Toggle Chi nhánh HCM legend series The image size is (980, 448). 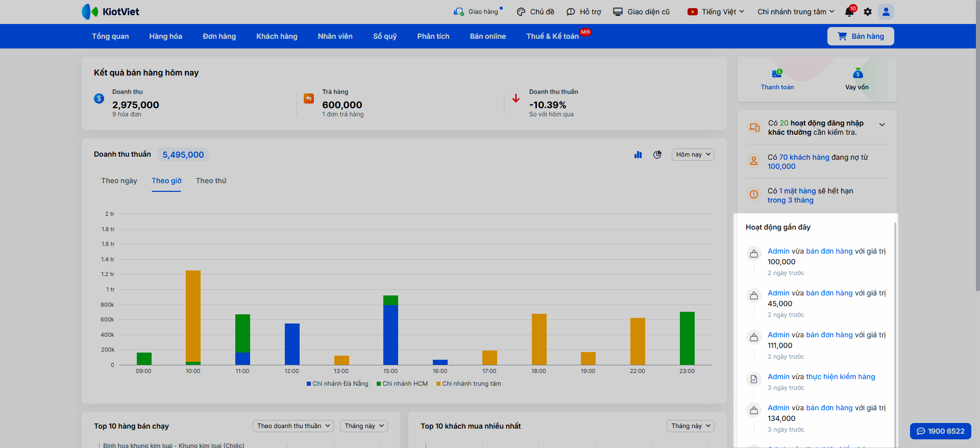coord(402,384)
